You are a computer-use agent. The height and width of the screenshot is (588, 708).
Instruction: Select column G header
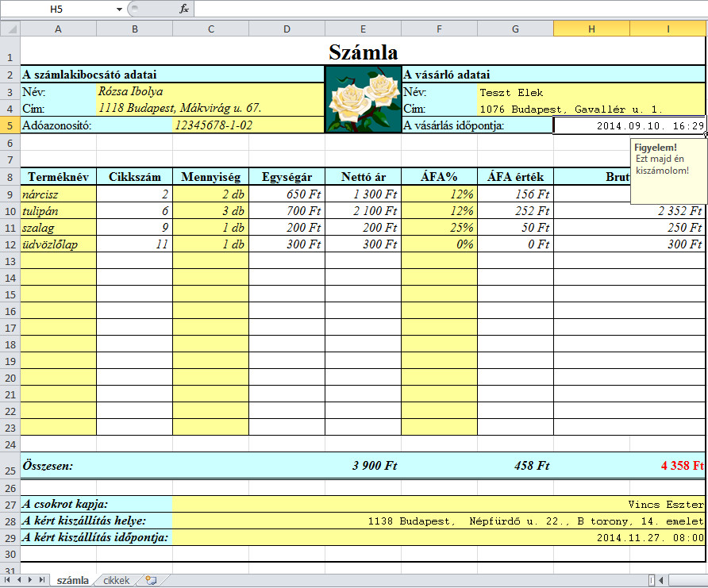pos(515,29)
